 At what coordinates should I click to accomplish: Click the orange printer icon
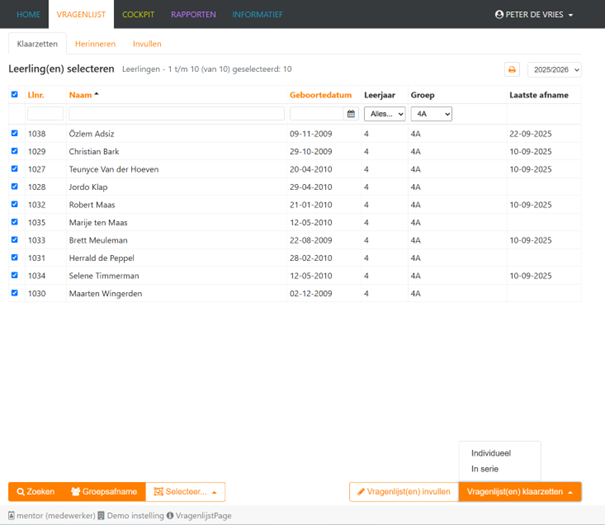[x=512, y=70]
